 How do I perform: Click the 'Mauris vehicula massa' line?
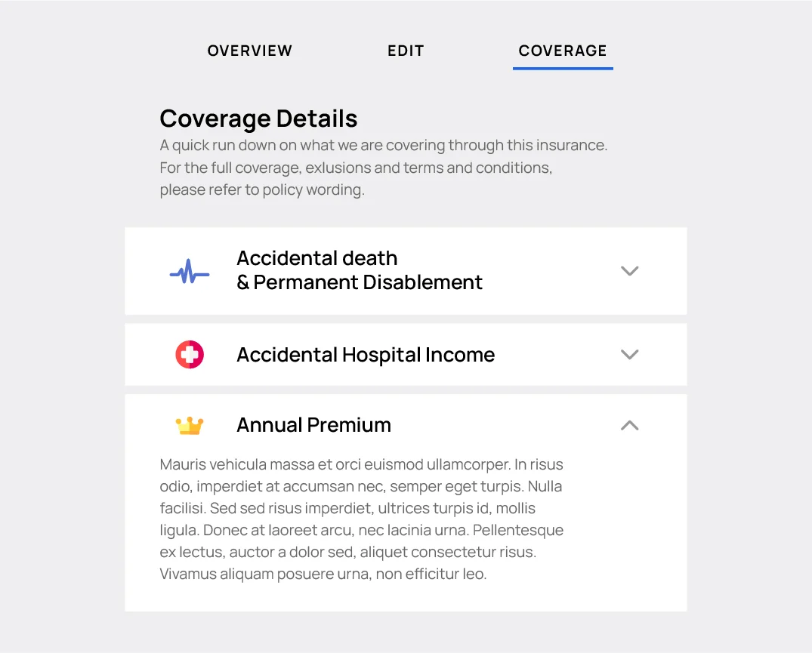click(361, 464)
